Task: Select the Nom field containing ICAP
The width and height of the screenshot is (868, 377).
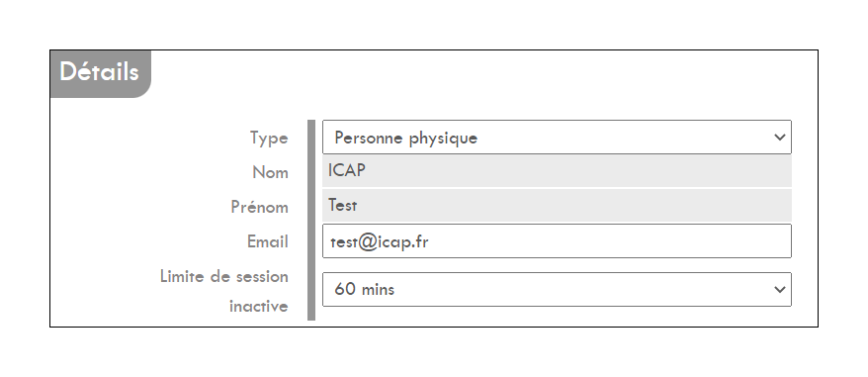Action: [557, 171]
